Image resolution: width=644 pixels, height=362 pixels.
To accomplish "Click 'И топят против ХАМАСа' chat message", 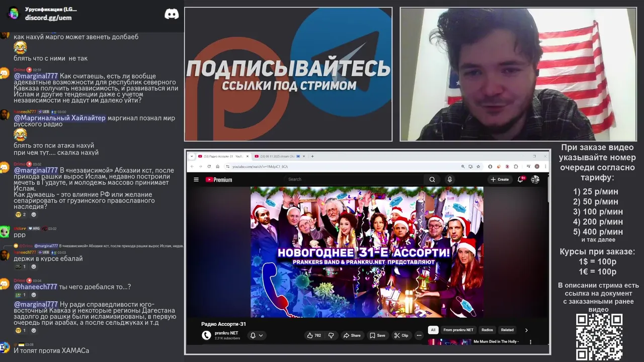I will click(51, 350).
